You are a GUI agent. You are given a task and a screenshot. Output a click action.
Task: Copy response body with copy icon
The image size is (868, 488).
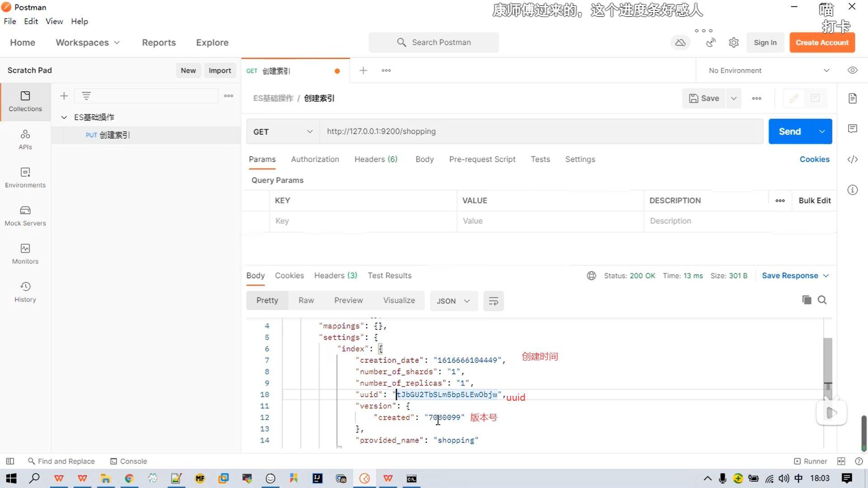807,300
